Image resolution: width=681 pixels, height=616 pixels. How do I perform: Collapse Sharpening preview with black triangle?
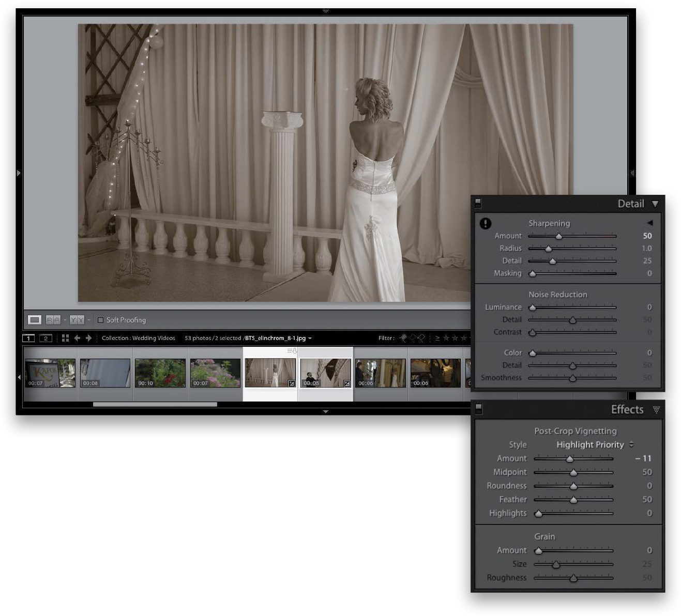[x=650, y=223]
